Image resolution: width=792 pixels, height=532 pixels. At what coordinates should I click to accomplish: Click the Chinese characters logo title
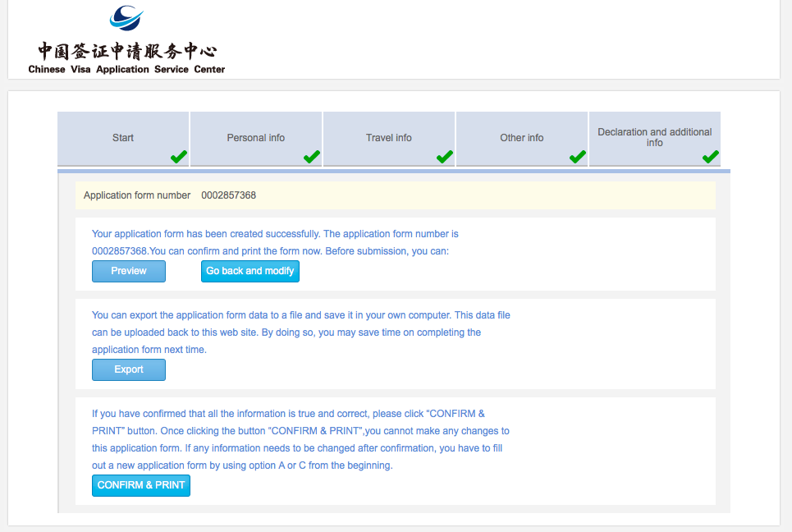tap(126, 50)
